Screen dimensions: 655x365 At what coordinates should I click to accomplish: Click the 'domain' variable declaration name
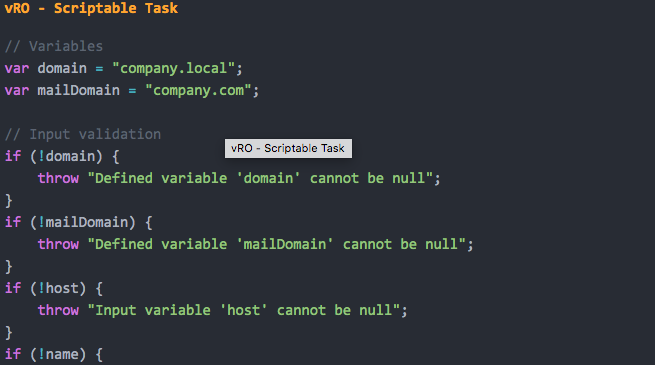point(62,68)
